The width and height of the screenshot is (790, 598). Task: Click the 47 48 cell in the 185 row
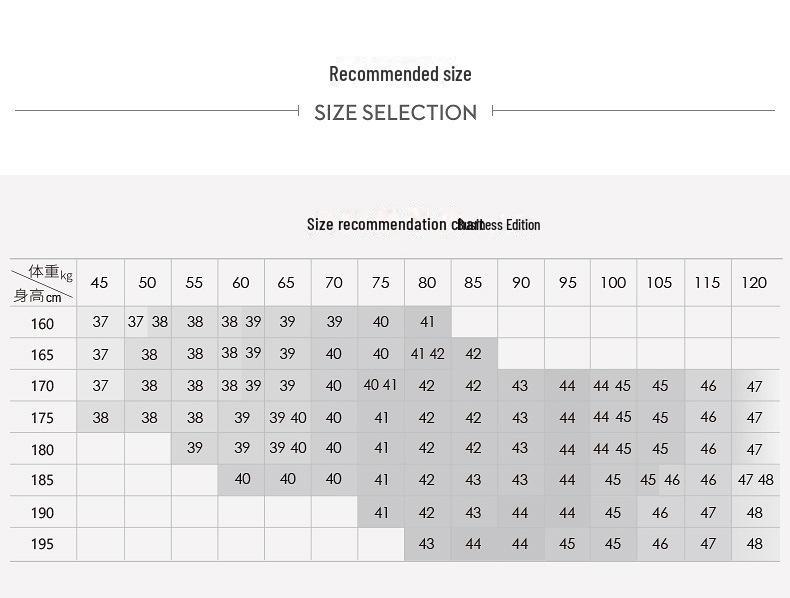tap(755, 480)
